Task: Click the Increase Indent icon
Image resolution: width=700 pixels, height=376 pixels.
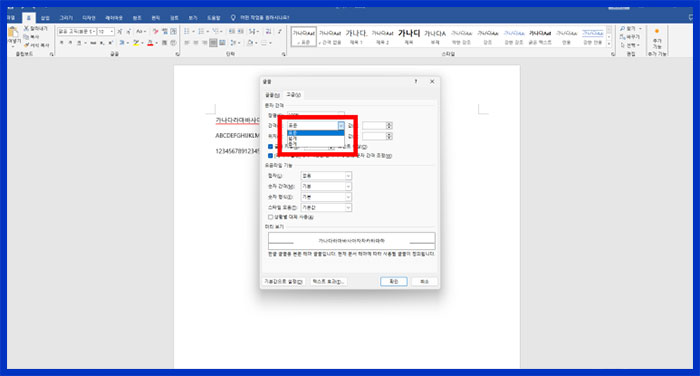Action: 241,31
